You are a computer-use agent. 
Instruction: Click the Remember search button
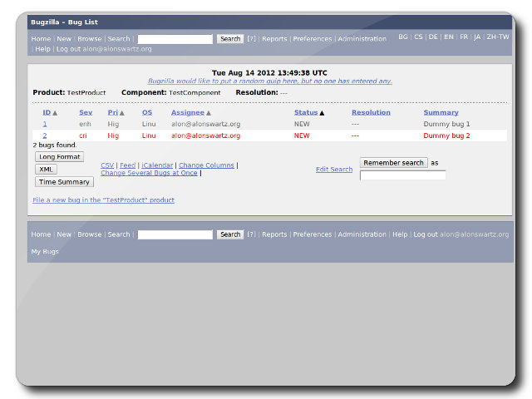(393, 163)
